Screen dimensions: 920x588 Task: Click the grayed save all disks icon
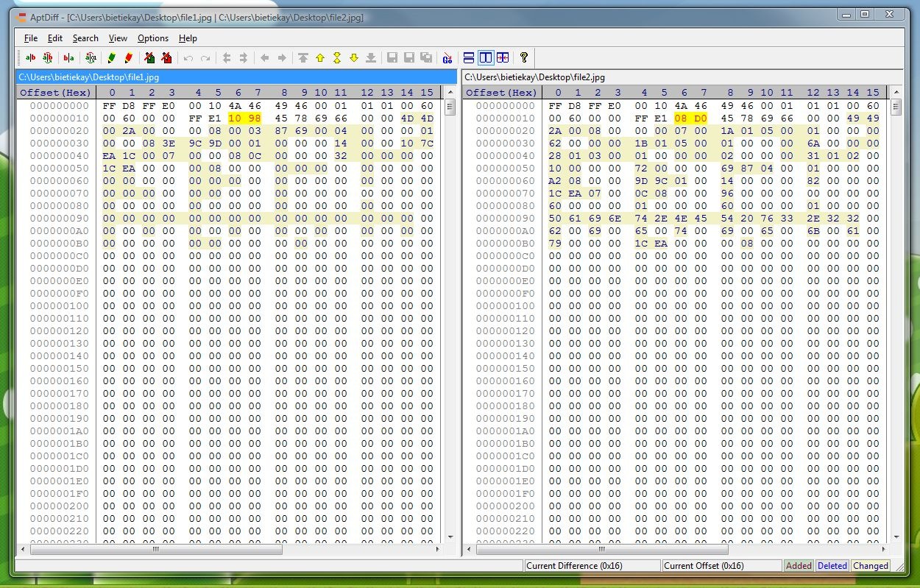tap(426, 57)
